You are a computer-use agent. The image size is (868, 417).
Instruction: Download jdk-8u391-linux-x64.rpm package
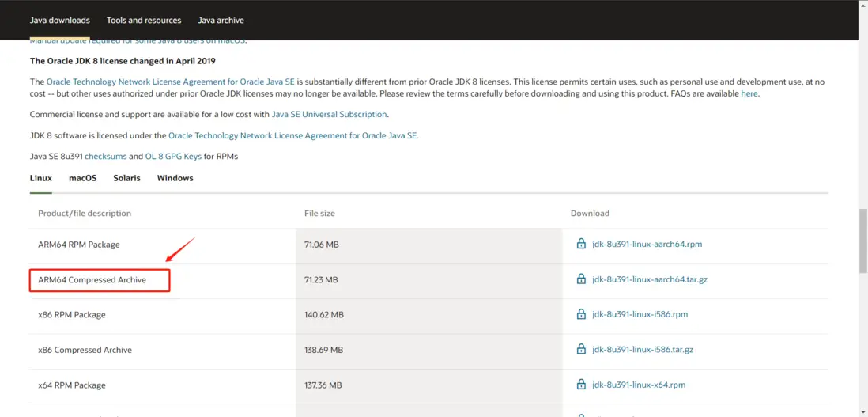(x=639, y=385)
